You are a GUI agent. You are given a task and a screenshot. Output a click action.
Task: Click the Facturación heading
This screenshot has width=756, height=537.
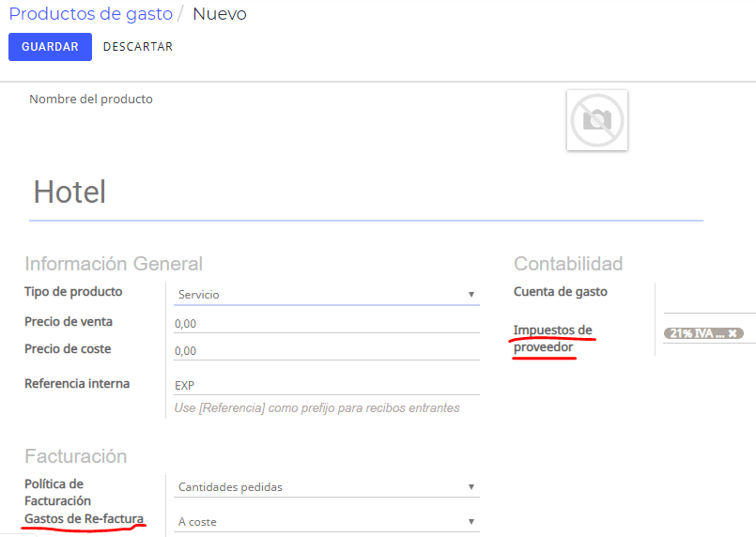pyautogui.click(x=76, y=456)
